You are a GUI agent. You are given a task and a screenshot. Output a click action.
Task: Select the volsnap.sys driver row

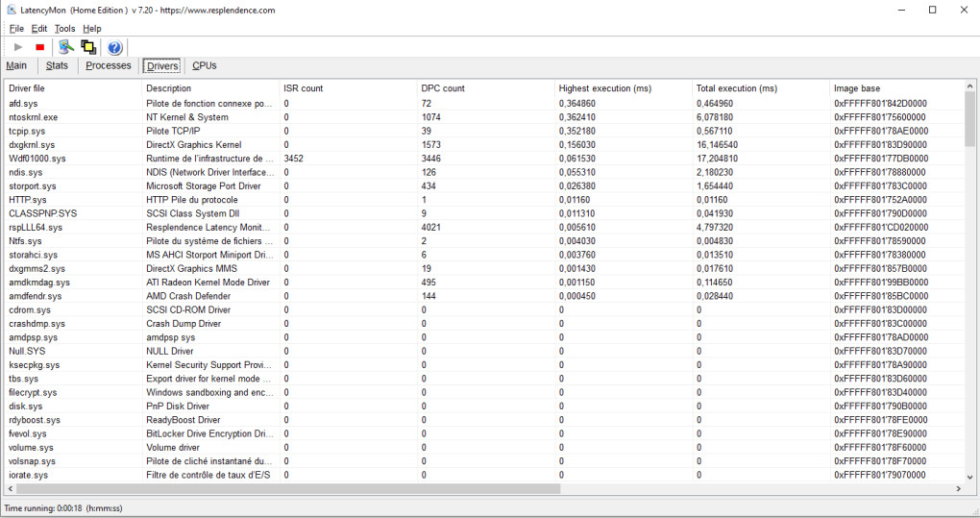(484, 461)
